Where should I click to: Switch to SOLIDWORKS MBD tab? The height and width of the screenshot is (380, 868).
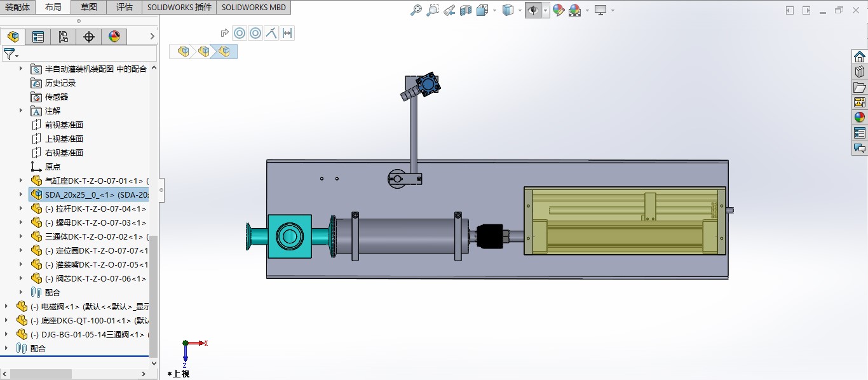click(x=254, y=7)
